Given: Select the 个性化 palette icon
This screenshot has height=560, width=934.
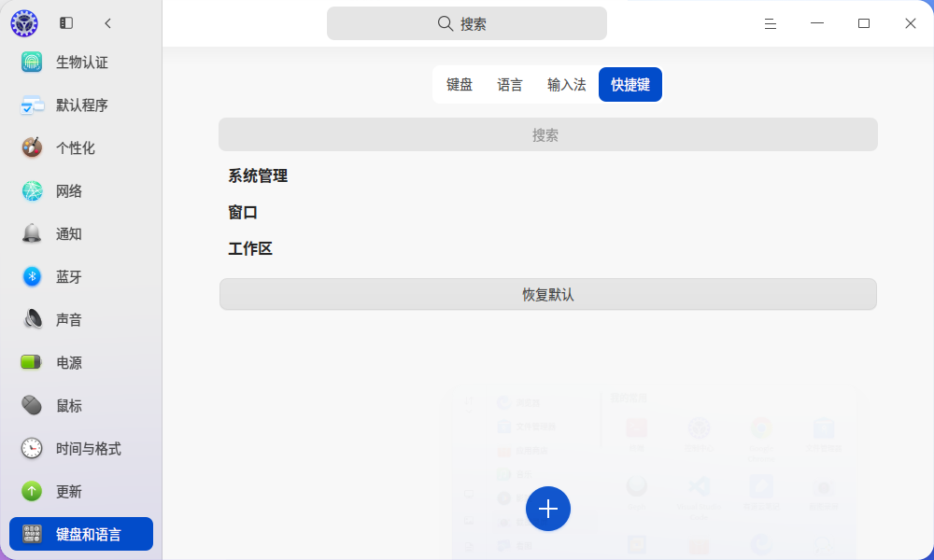Looking at the screenshot, I should pos(32,148).
